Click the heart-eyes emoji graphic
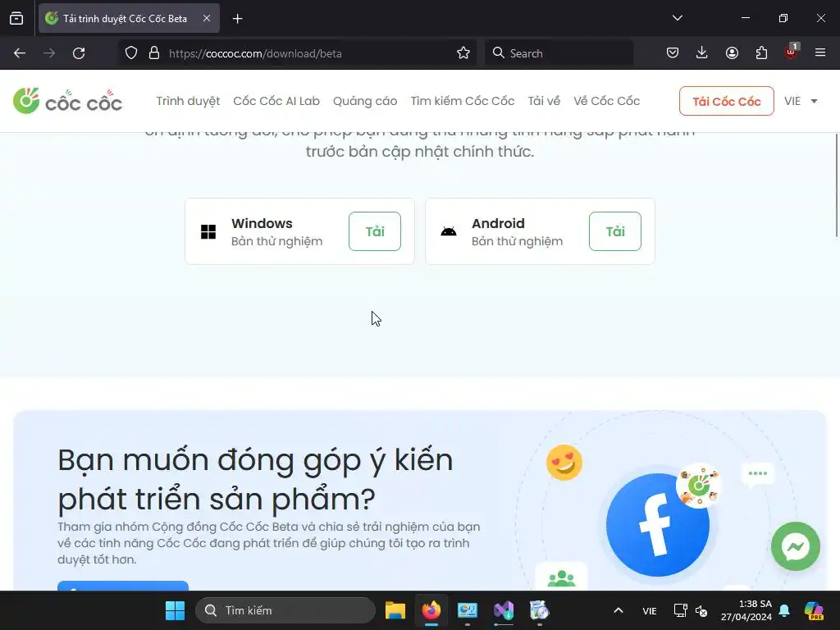 [x=564, y=463]
